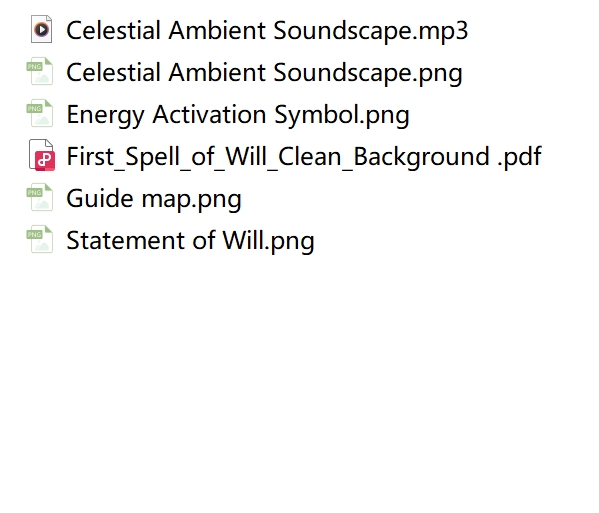This screenshot has width=599, height=513.
Task: Click the red PDF file icon
Action: [42, 155]
